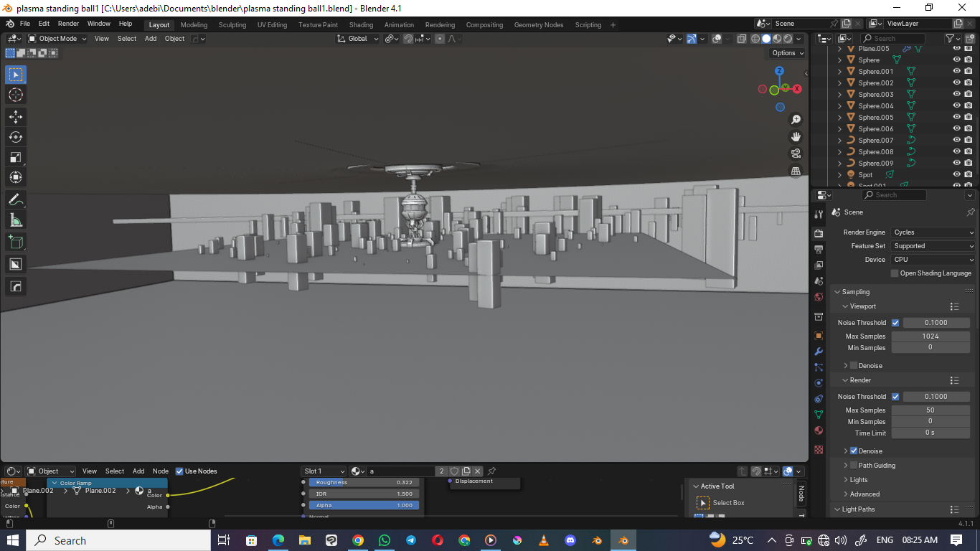Switch viewport to wireframe shading

755,39
